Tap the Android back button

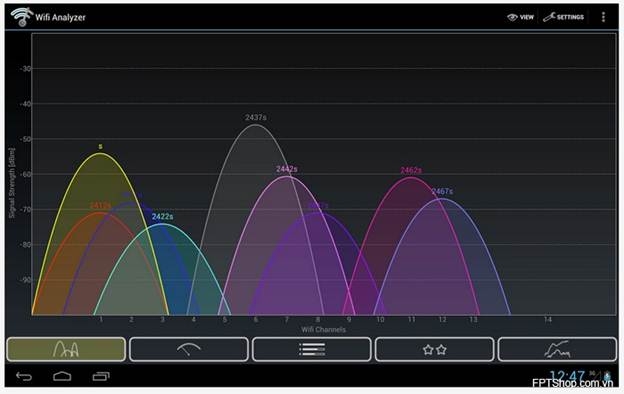coord(23,376)
